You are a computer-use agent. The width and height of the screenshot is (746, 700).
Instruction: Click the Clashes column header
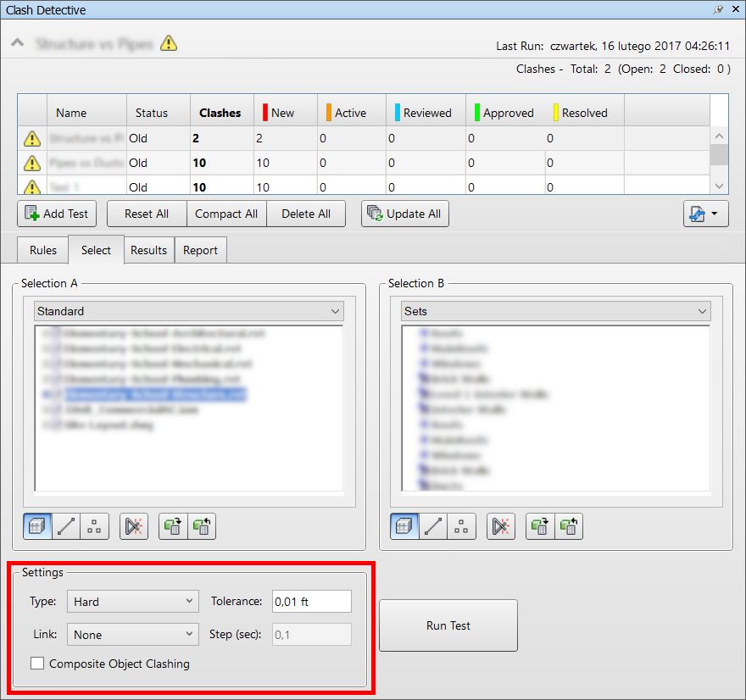(220, 113)
